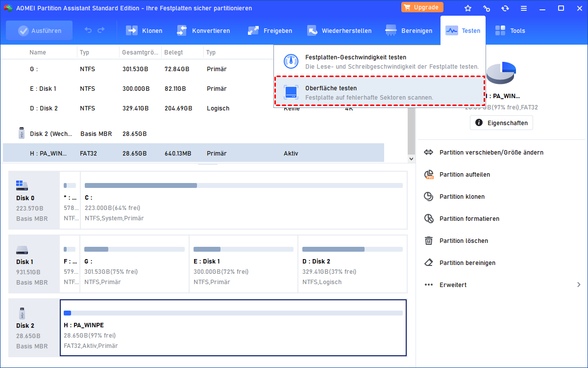
Task: Click the key icon in title bar
Action: click(x=487, y=8)
